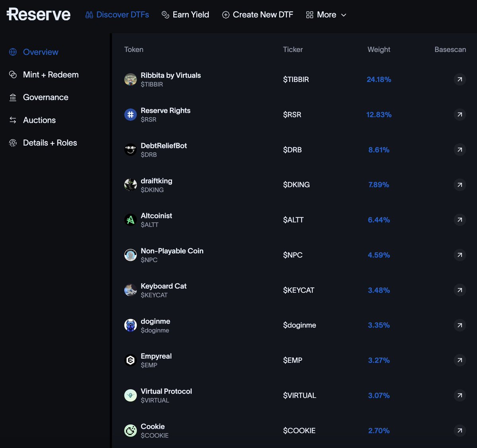The image size is (477, 448).
Task: Click the Ribbita by Virtuals token logo
Action: tap(130, 80)
